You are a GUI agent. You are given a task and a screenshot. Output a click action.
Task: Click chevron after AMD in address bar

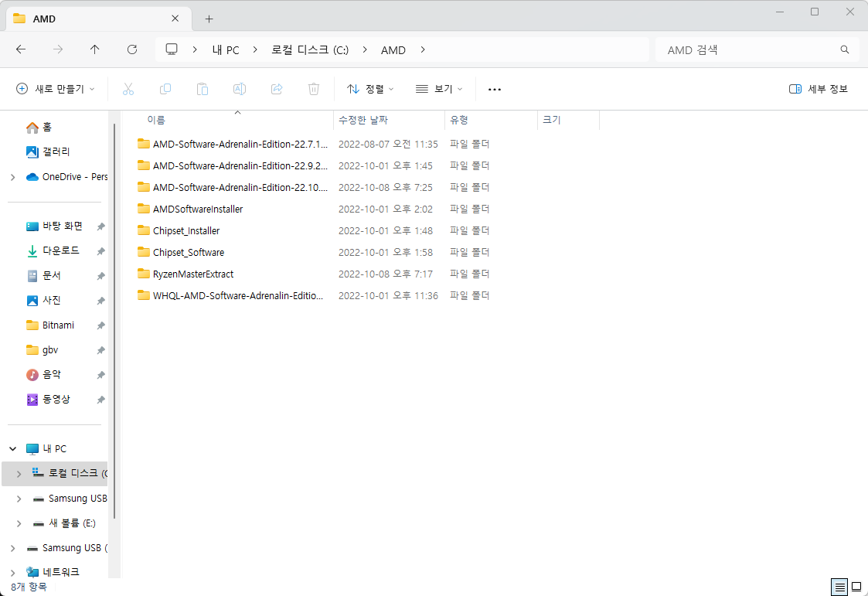pyautogui.click(x=423, y=49)
